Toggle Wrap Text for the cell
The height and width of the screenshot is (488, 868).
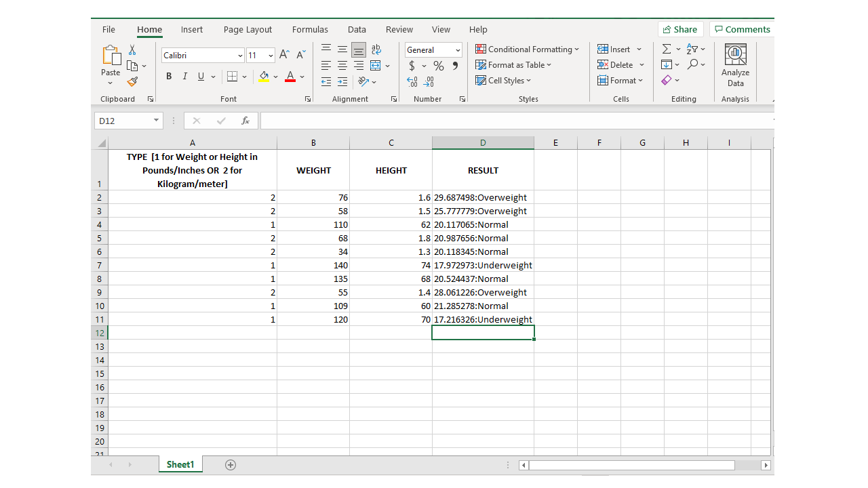point(376,49)
